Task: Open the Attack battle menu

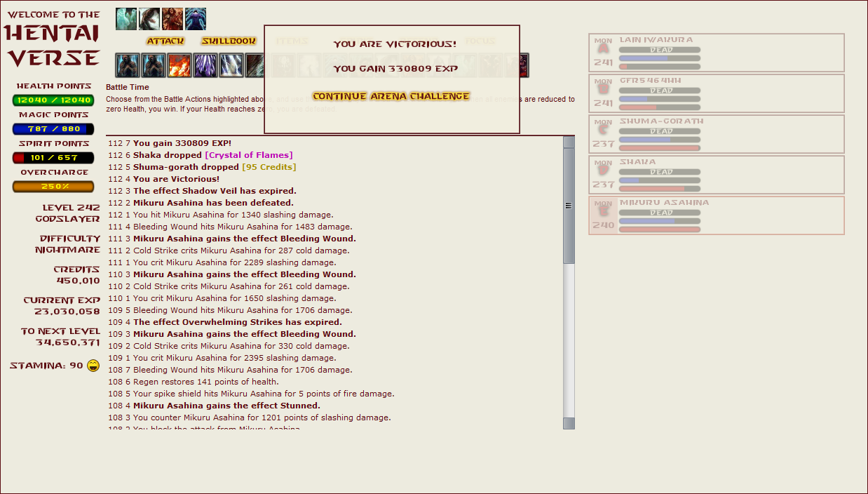Action: click(165, 41)
